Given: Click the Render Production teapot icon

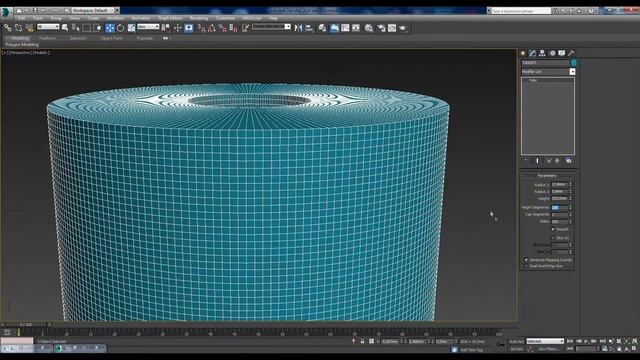Looking at the screenshot, I should point(403,28).
